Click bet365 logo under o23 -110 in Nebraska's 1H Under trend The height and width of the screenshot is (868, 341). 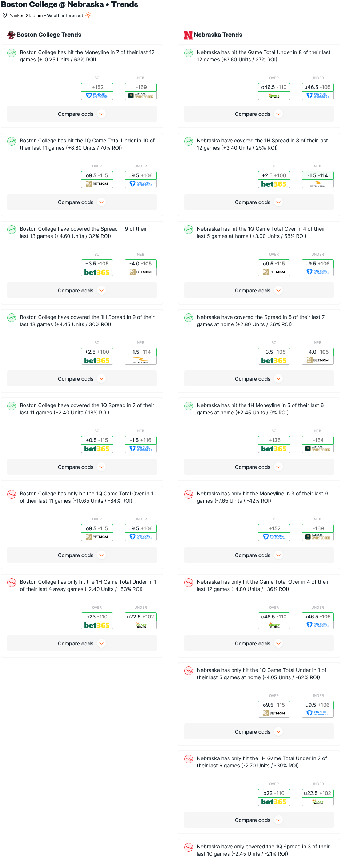point(274,802)
